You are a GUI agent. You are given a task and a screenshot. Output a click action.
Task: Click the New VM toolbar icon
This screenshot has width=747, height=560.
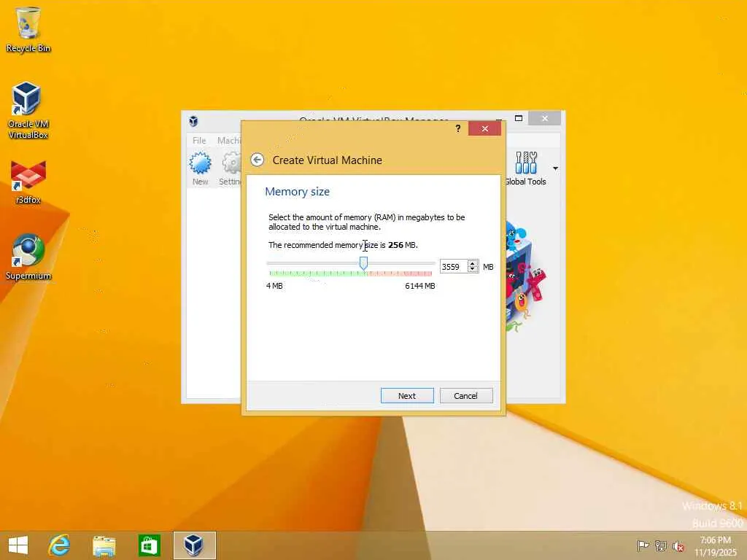tap(200, 168)
